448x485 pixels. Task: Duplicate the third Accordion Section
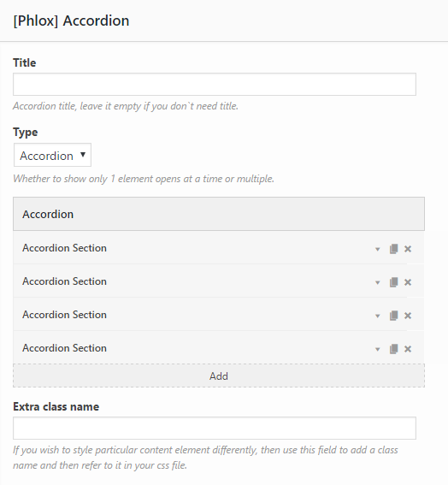coord(393,316)
